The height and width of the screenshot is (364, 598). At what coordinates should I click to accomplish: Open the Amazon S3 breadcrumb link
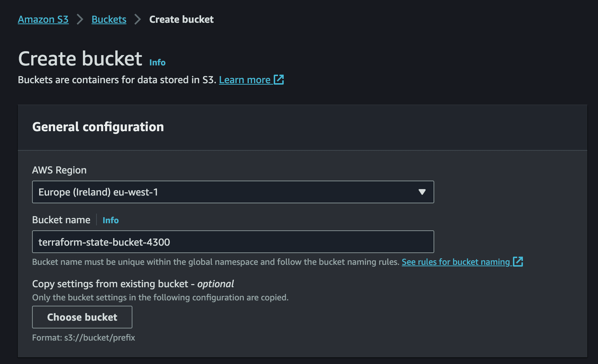coord(43,19)
